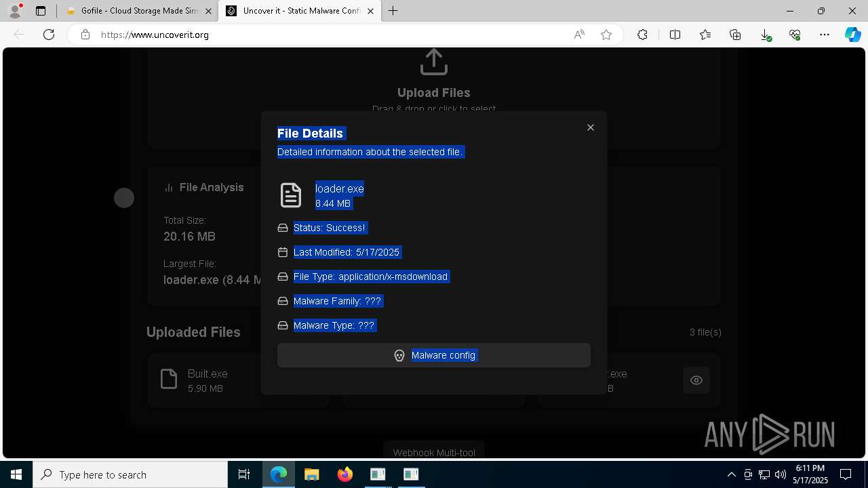Open the Extensions puzzle icon
Screen dimensions: 868x488
tap(642, 35)
